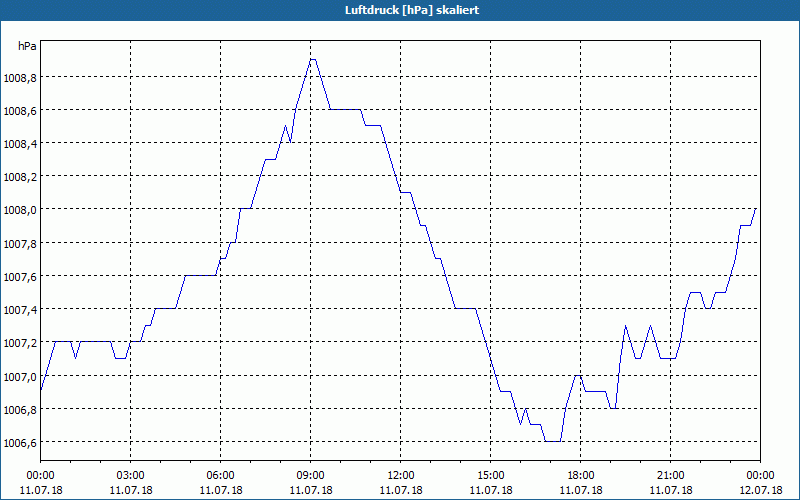The image size is (800, 500).
Task: Click the y-axis label 1007,8
Action: tap(20, 244)
